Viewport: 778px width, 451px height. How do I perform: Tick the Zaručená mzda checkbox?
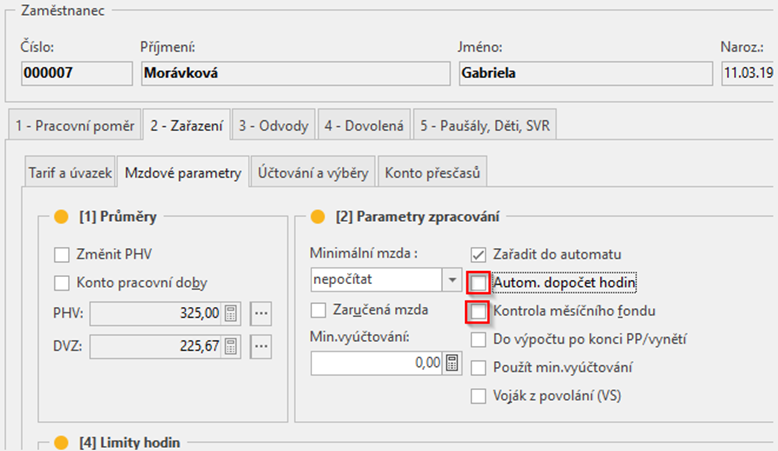[320, 310]
